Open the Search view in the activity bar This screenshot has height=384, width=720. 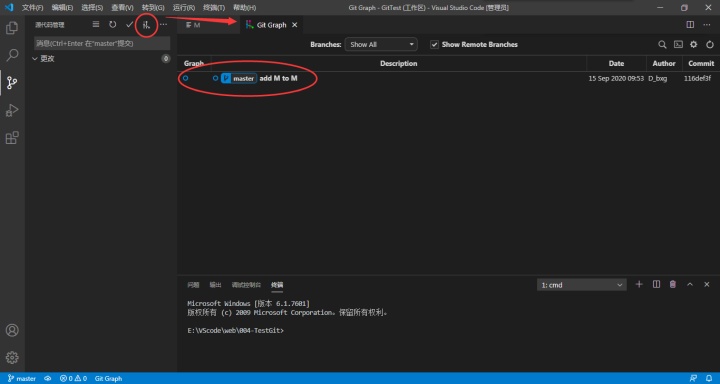12,56
